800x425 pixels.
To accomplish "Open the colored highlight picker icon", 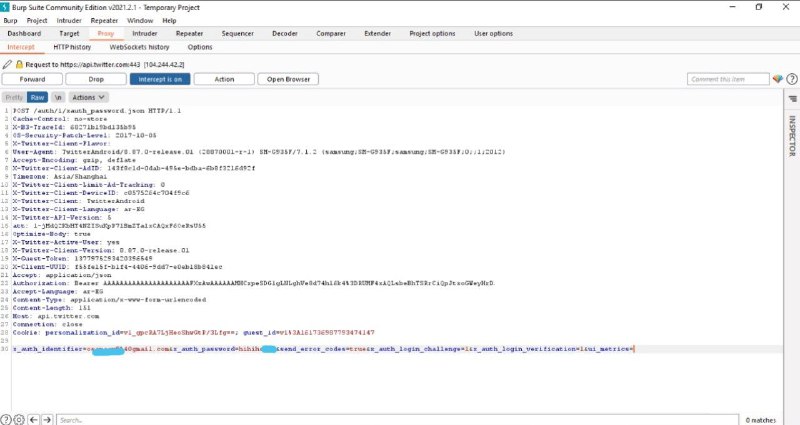I will [778, 79].
